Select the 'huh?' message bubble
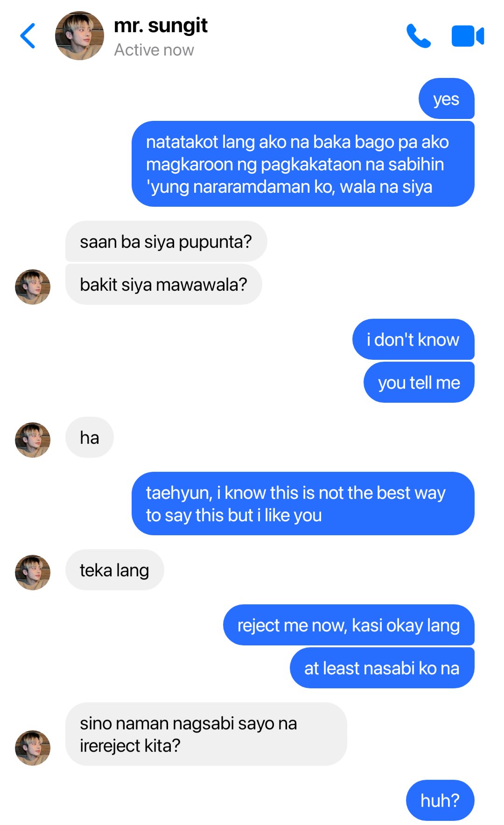The image size is (504, 825). pos(440,800)
